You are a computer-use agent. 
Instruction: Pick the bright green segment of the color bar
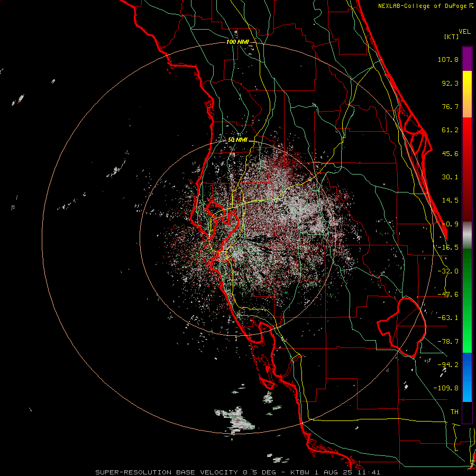pyautogui.click(x=467, y=300)
